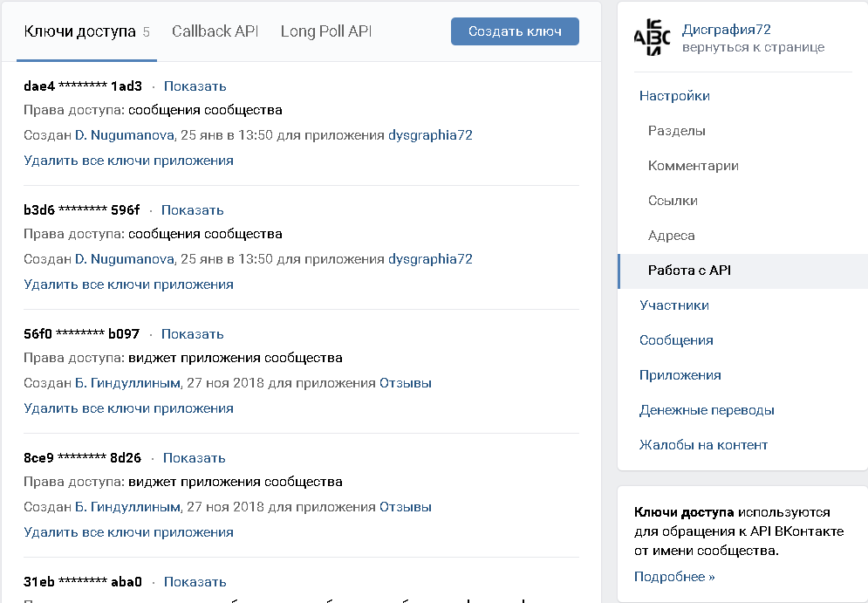Open Отзывы app link under 56f0 key

point(406,383)
